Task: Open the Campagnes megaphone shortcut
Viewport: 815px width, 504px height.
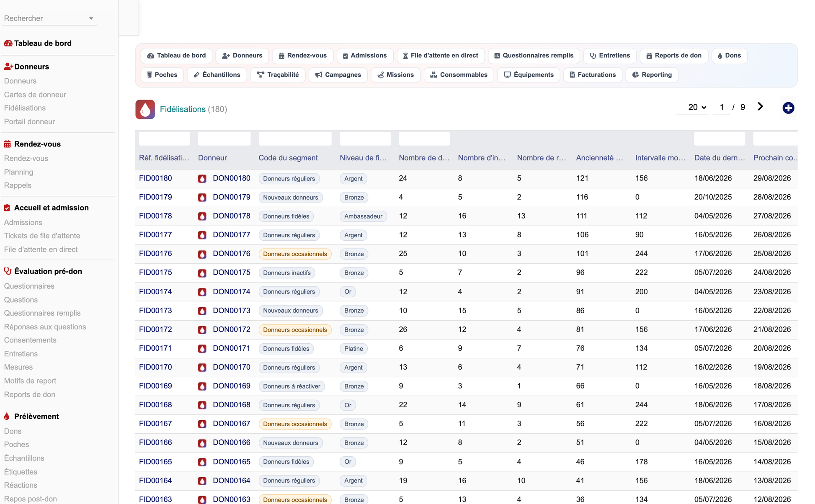Action: tap(338, 75)
